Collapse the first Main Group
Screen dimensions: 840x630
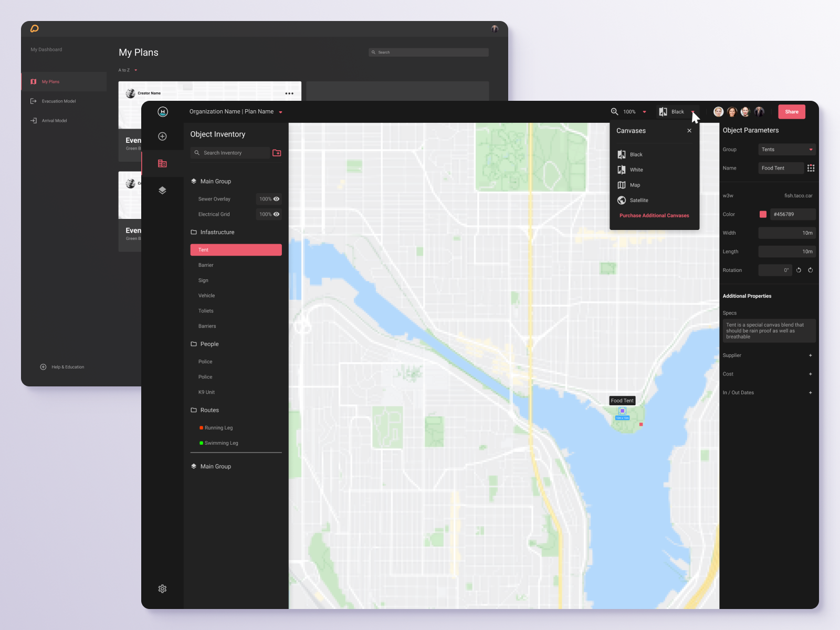coord(211,181)
